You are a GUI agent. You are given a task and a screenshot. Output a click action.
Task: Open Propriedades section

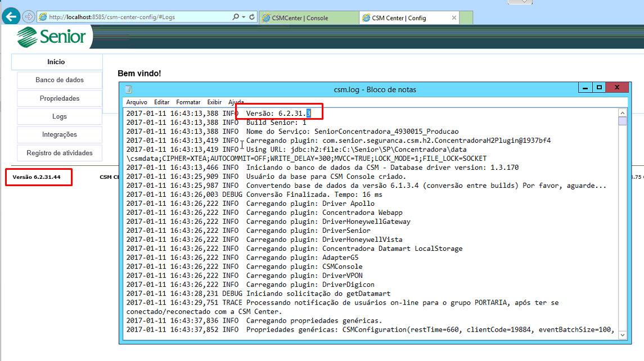coord(60,98)
